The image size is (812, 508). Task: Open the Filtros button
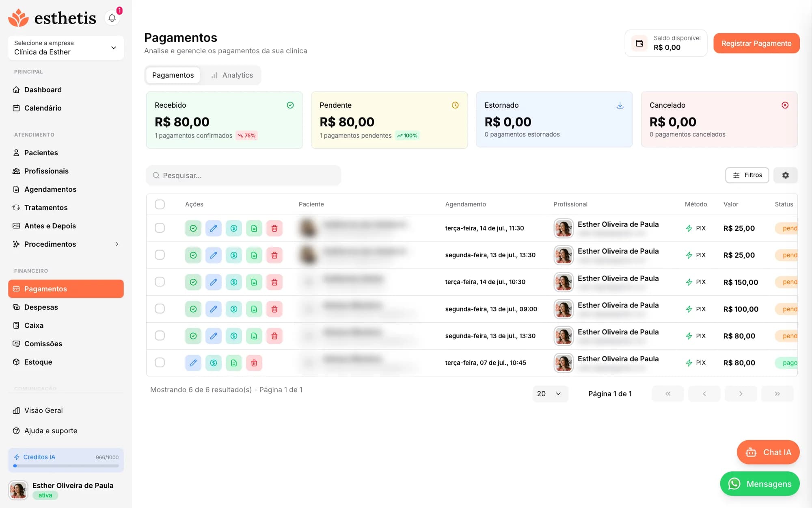pos(747,175)
